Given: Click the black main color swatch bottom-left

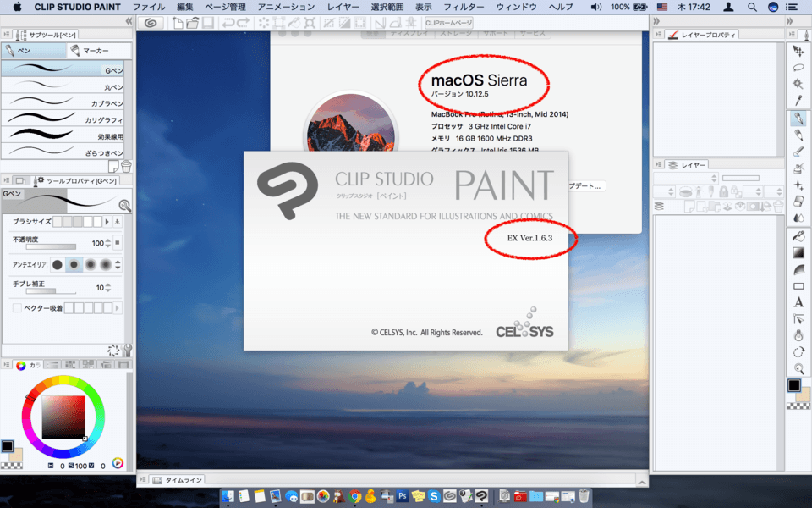Looking at the screenshot, I should point(8,446).
